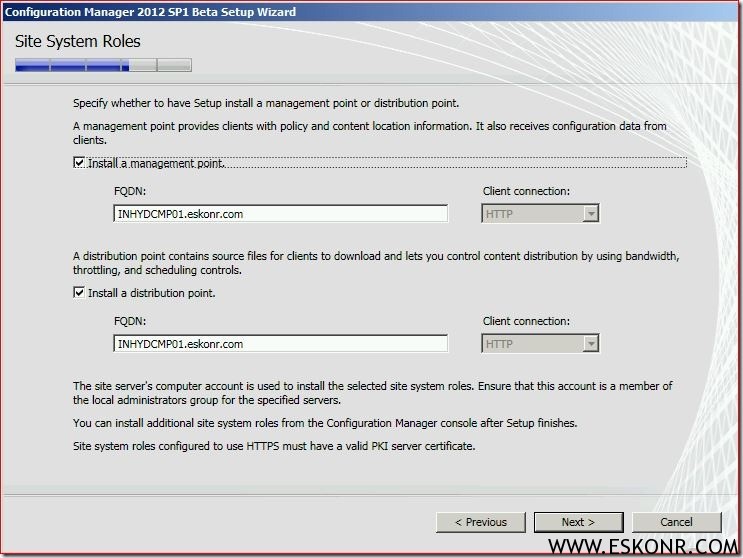Screen dimensions: 743x558
Task: Click the distribution point Client connection label
Action: (x=526, y=321)
